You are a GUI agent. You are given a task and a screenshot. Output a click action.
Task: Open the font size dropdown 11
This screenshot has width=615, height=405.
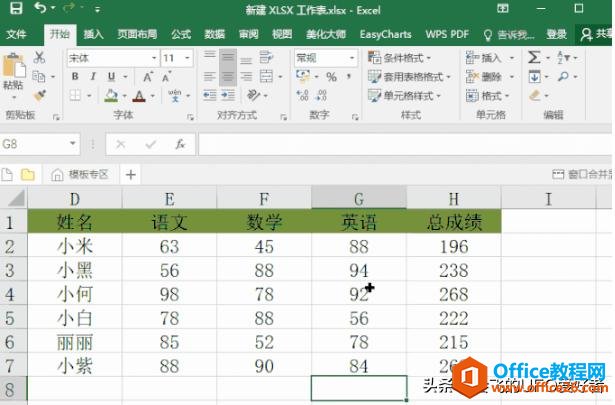click(x=187, y=58)
